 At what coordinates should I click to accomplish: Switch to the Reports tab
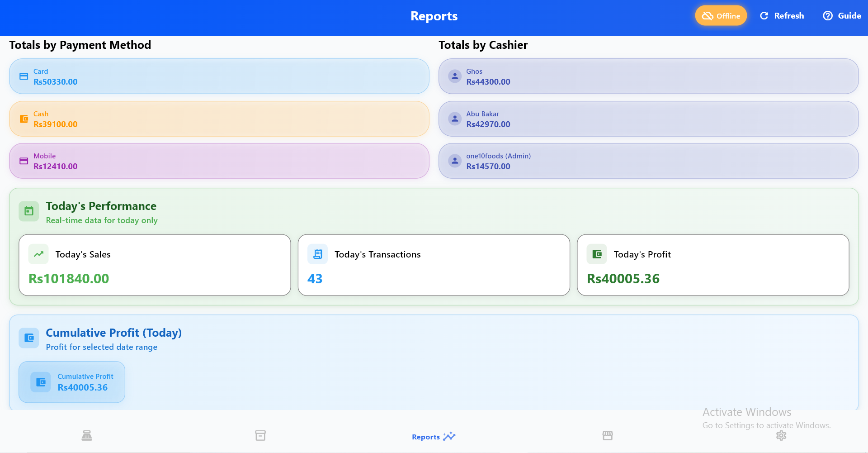(x=433, y=436)
